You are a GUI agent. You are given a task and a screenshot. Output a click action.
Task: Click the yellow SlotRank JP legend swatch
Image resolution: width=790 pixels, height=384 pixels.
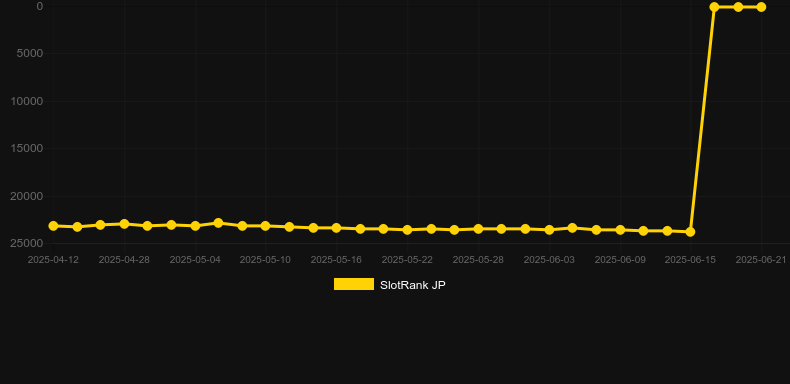[354, 284]
